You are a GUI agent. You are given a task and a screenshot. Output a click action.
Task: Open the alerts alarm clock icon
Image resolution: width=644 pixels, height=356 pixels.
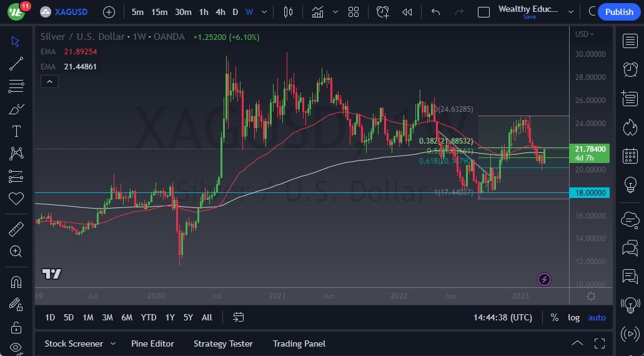(x=630, y=69)
